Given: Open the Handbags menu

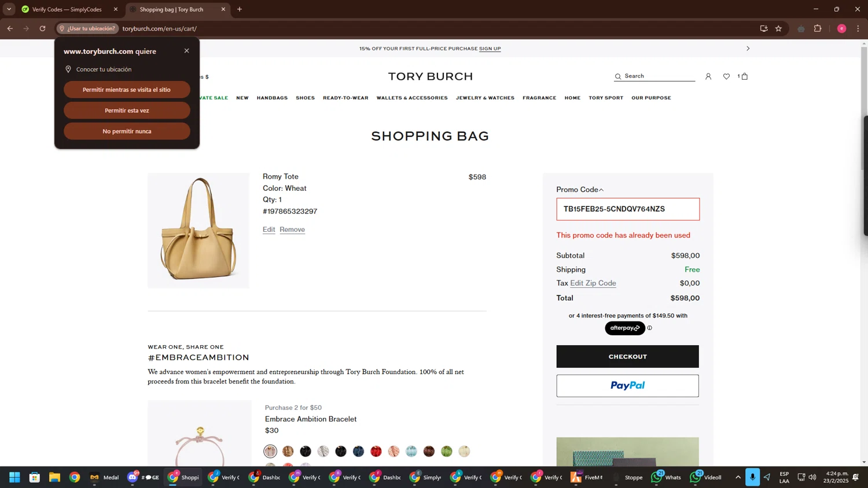Looking at the screenshot, I should pyautogui.click(x=272, y=98).
